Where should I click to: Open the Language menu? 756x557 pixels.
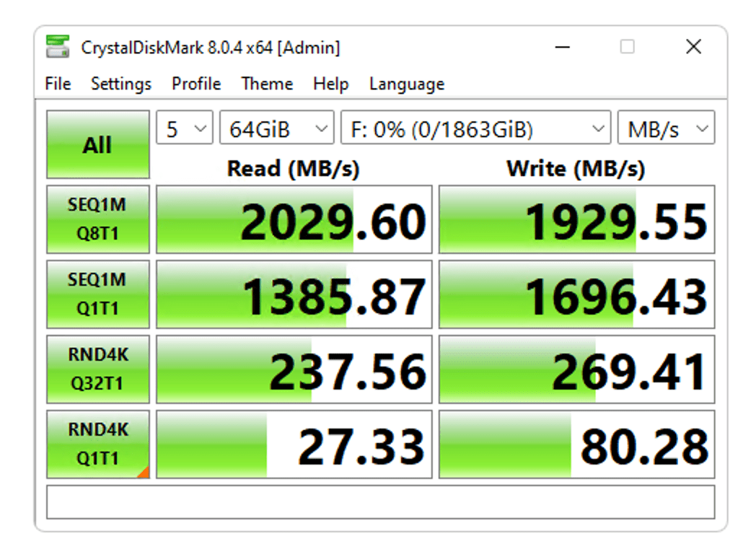click(x=407, y=84)
